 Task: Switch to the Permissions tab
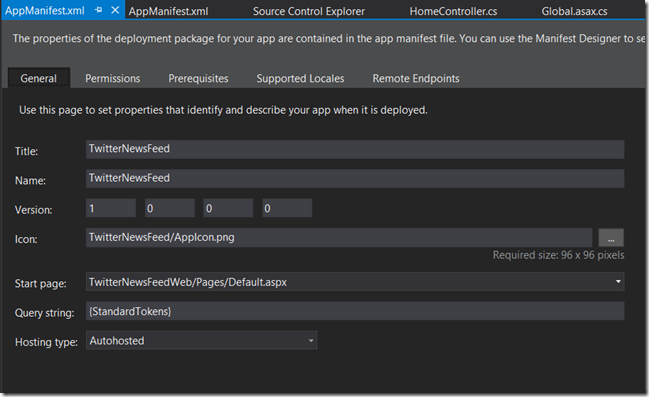point(113,78)
